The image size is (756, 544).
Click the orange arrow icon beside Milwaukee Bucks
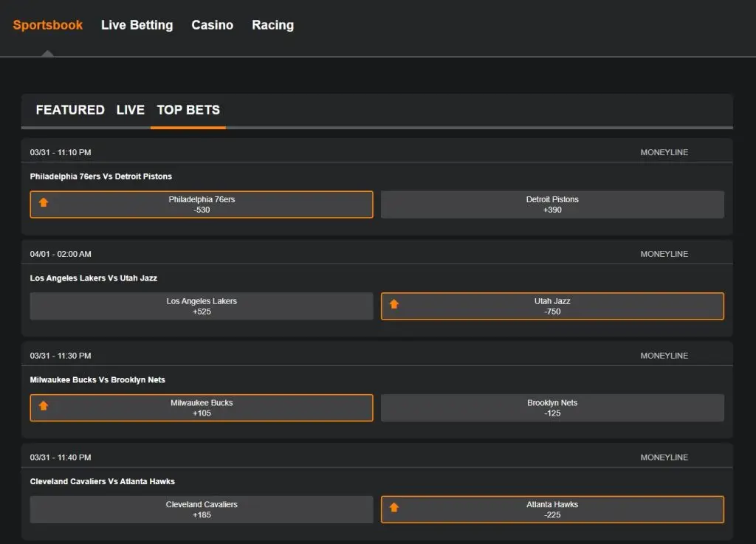44,406
